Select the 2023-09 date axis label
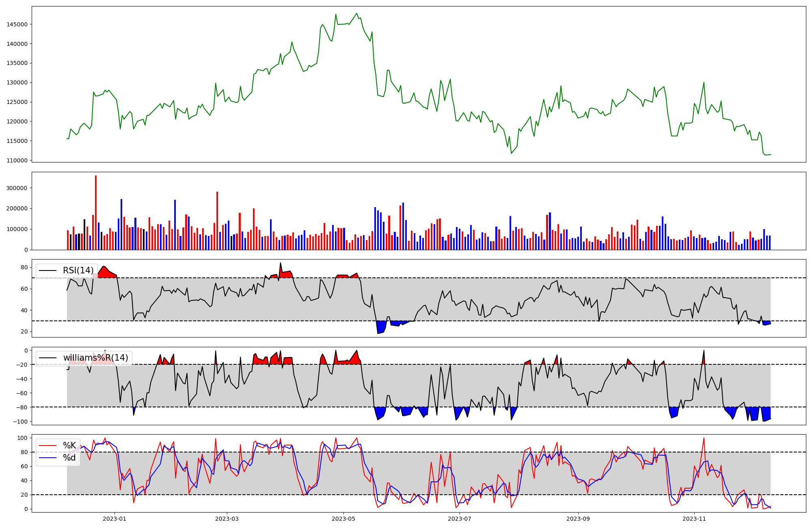 click(x=578, y=519)
